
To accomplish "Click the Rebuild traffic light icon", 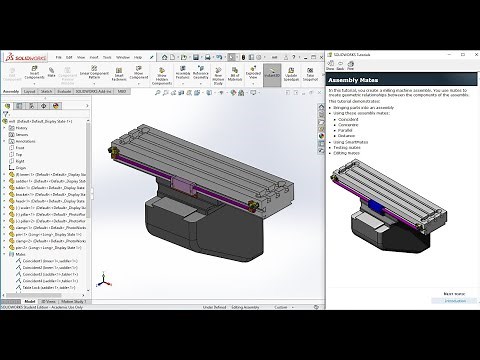I will coord(243,57).
